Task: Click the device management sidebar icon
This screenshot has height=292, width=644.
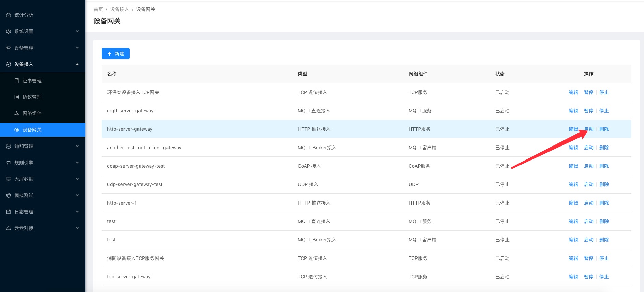Action: pos(9,48)
